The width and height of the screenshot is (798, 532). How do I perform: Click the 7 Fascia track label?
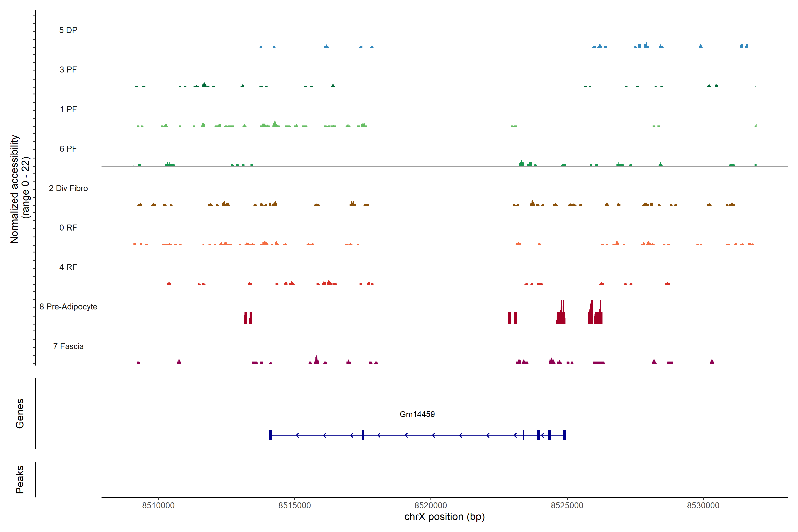(68, 346)
